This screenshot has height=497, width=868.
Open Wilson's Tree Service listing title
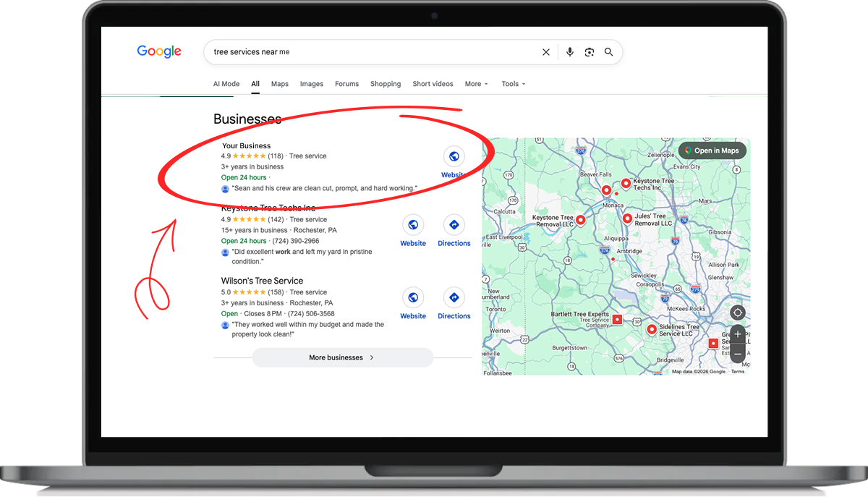tap(262, 281)
